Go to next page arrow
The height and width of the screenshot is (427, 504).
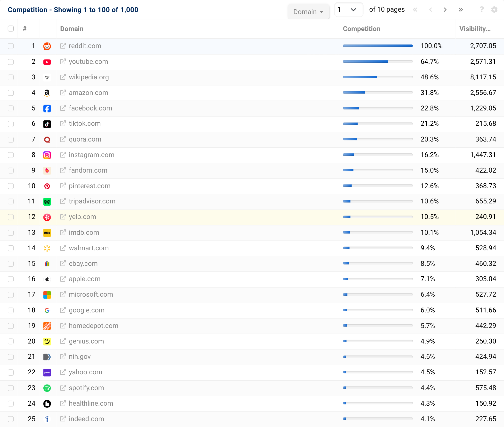[445, 9]
